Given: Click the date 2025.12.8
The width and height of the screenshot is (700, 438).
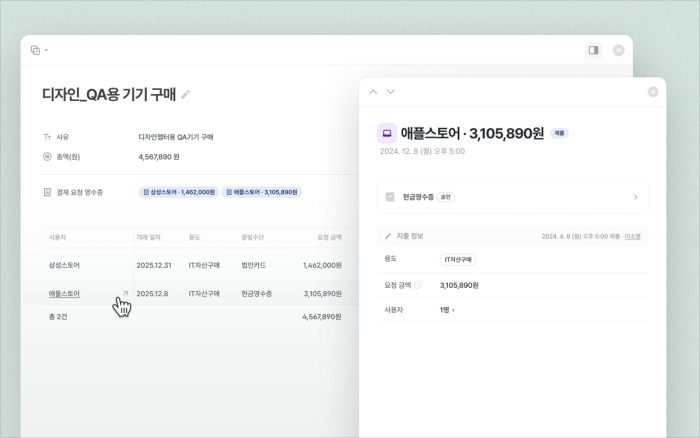Looking at the screenshot, I should 152,294.
